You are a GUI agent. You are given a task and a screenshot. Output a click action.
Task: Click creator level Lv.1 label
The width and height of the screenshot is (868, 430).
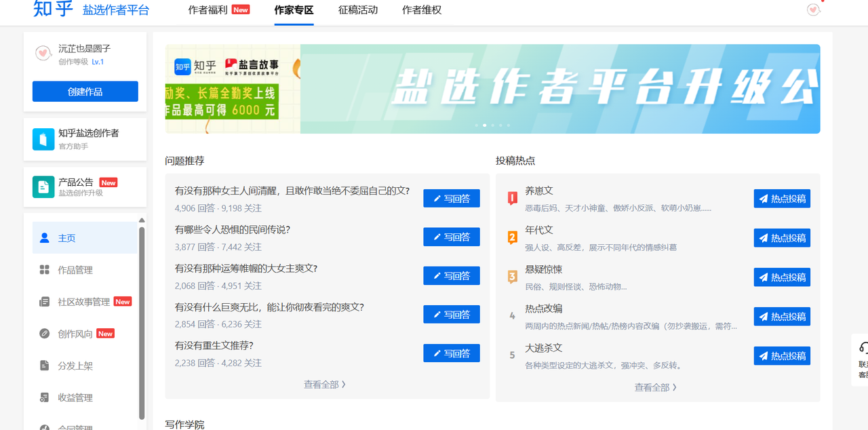coord(98,62)
